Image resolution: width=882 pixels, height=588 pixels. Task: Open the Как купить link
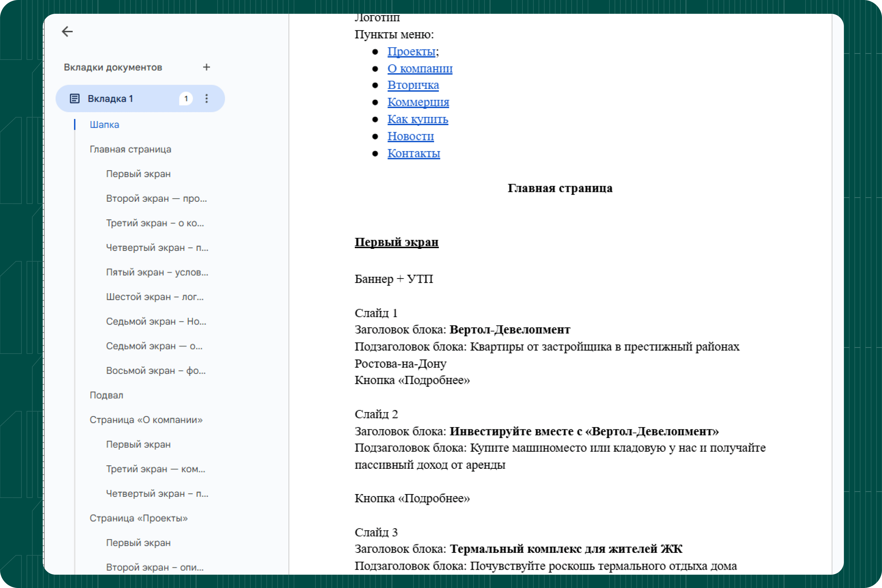coord(417,119)
